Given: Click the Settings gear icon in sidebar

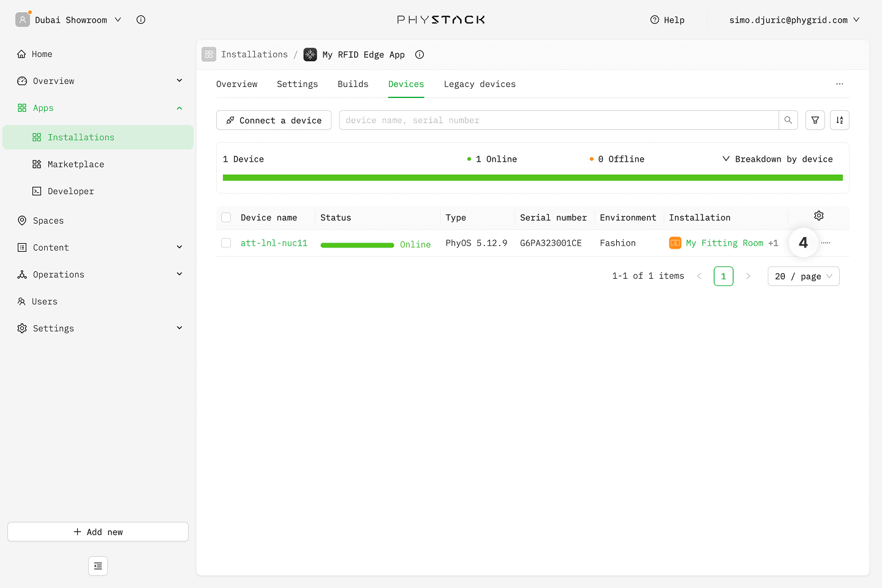Looking at the screenshot, I should tap(22, 328).
